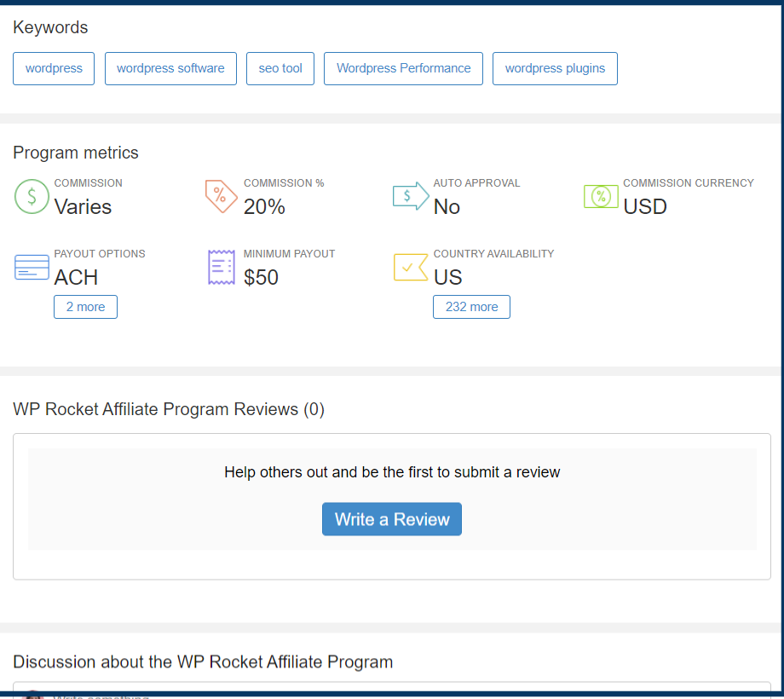The width and height of the screenshot is (784, 699).
Task: Click the 'AUTO APPROVAL' label
Action: coord(476,183)
